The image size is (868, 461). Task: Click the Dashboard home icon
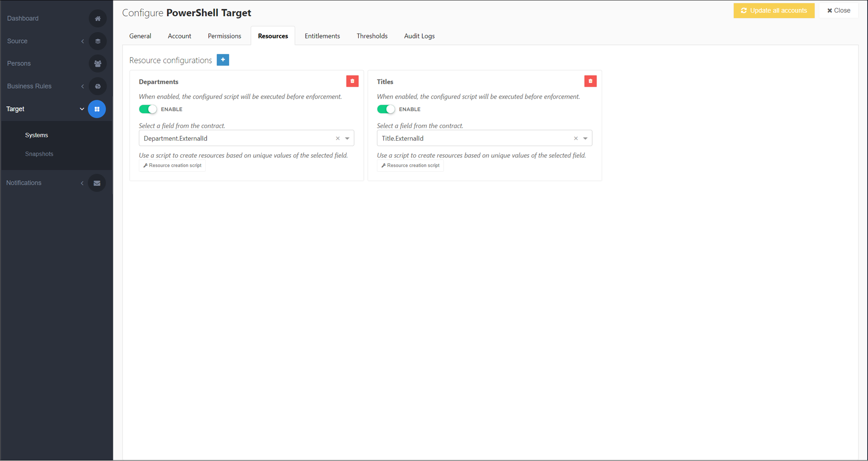(98, 19)
